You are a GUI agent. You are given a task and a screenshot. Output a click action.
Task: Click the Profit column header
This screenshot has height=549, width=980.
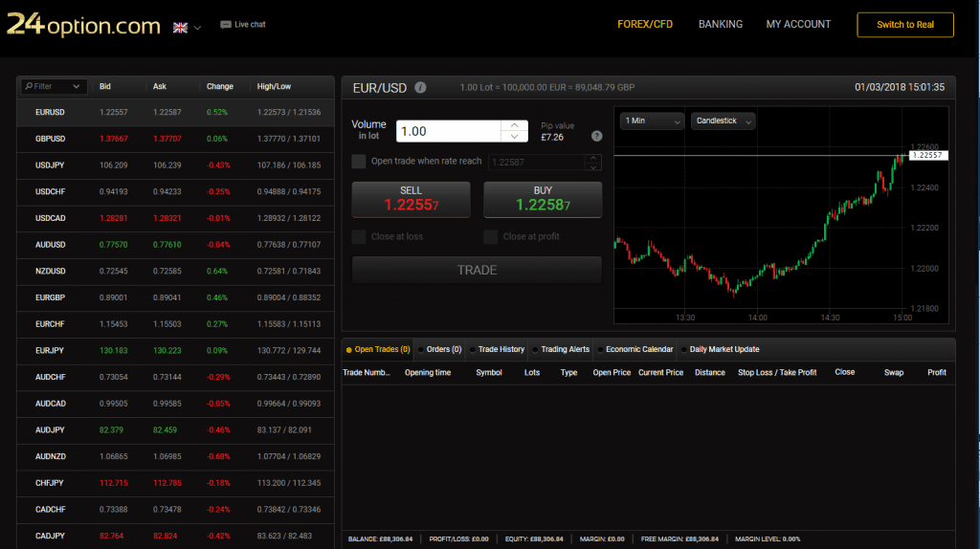pos(936,373)
